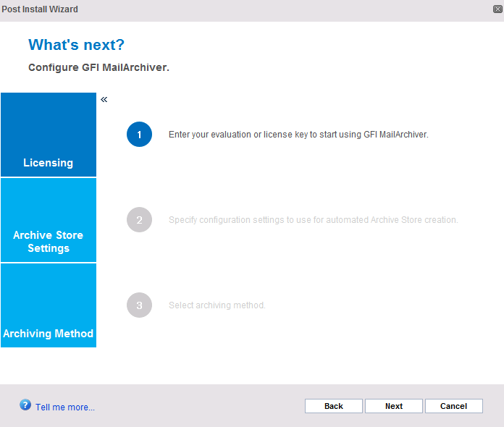Select the Archive Store Settings tile
Screen dimensions: 504x427
[x=49, y=220]
